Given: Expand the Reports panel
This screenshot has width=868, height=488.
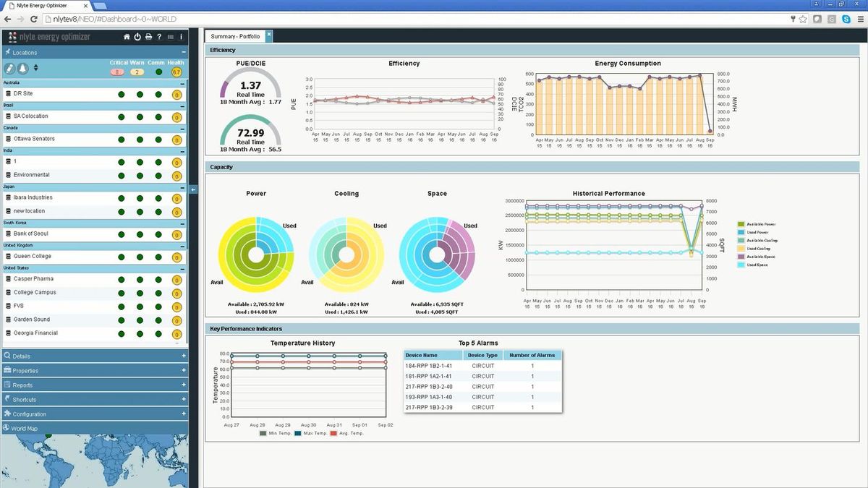Looking at the screenshot, I should tap(94, 385).
